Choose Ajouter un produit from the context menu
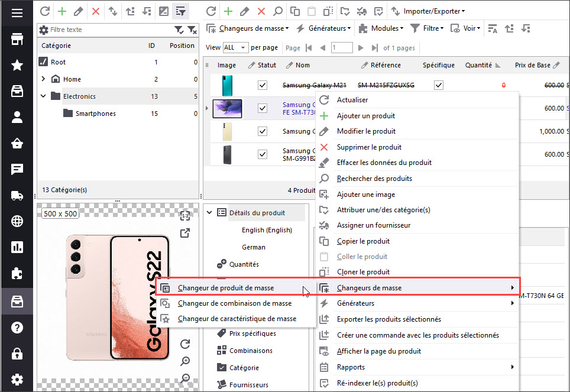 [x=417, y=116]
